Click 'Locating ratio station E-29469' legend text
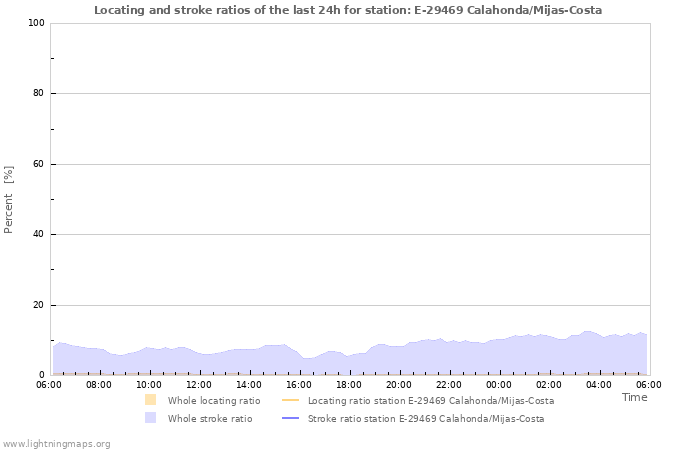Viewport: 700px width, 450px height. 431,400
